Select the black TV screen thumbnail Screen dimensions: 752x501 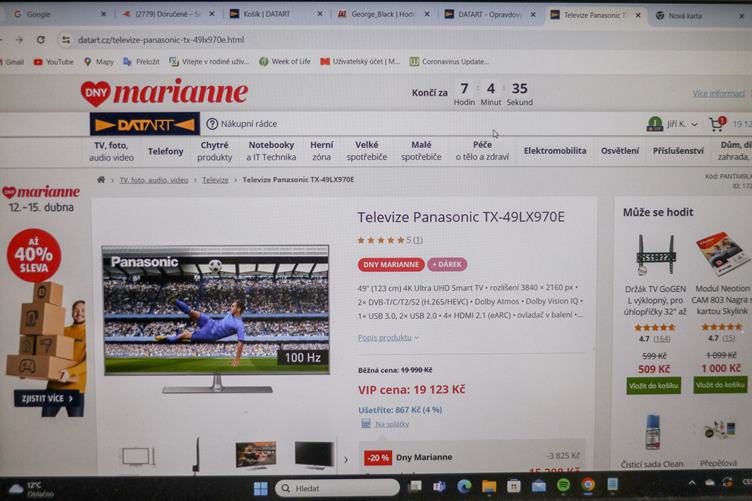click(314, 454)
